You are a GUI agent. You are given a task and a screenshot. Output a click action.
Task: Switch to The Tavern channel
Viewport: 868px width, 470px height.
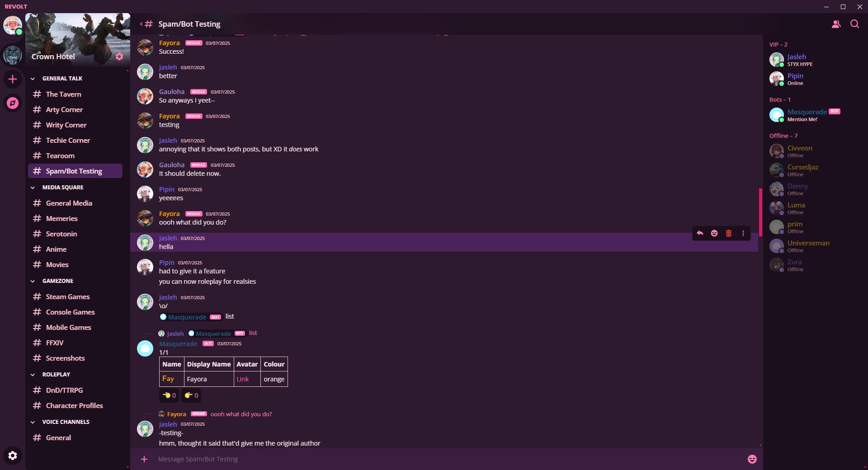pos(64,94)
